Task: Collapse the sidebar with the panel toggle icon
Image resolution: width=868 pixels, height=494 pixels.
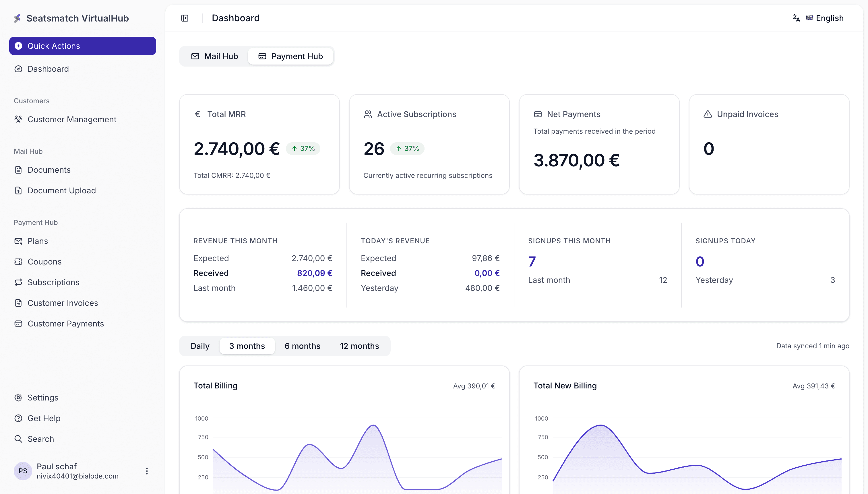Action: tap(185, 18)
